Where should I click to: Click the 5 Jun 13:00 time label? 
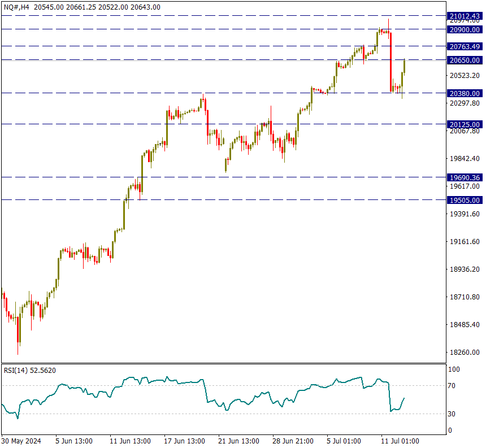coord(74,441)
